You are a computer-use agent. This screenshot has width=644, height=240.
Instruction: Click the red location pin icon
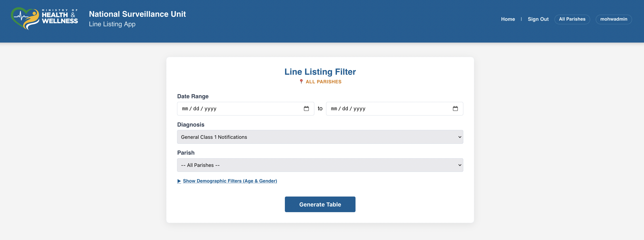click(301, 82)
